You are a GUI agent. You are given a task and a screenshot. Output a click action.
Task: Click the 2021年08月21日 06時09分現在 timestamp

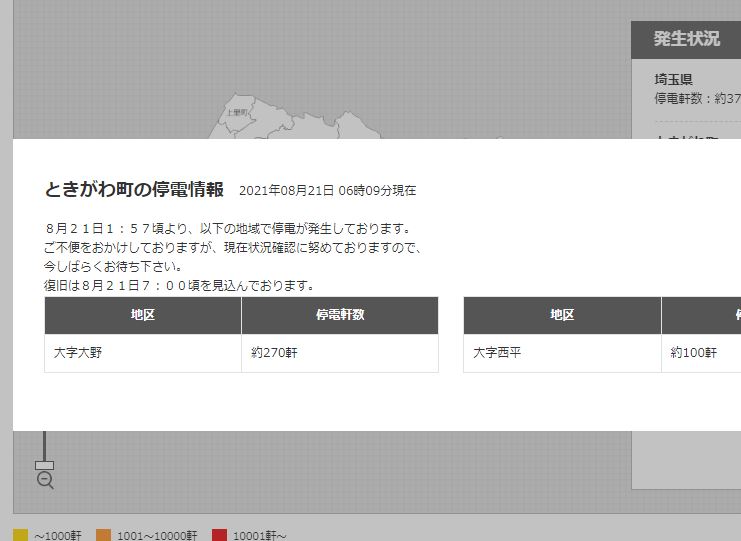(327, 190)
